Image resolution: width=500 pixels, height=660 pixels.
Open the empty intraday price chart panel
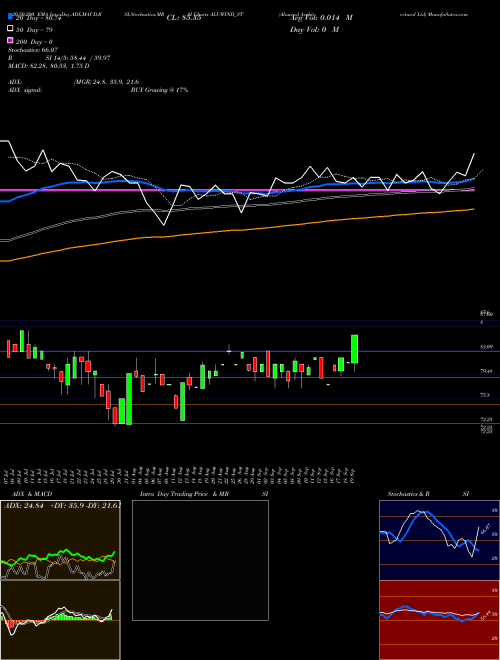coord(200,560)
